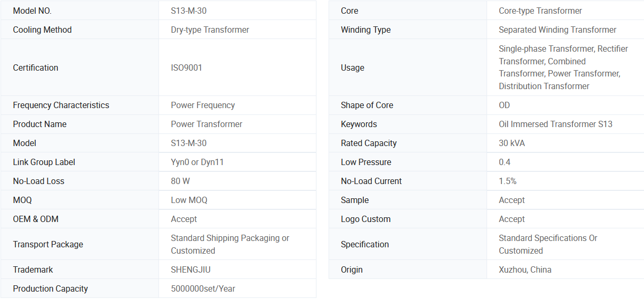Click the "Model NO." label cell
Viewport: 644px width, 299px height.
click(32, 11)
